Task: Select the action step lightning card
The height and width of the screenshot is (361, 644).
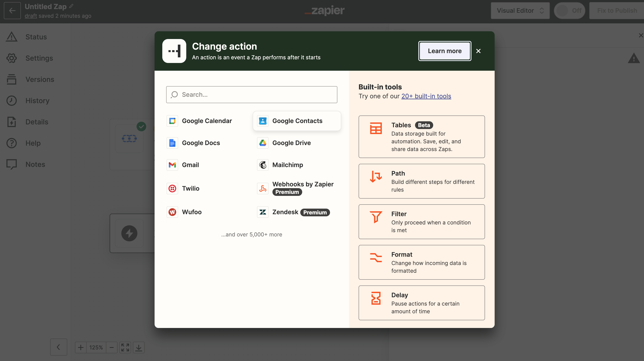Action: click(x=132, y=233)
